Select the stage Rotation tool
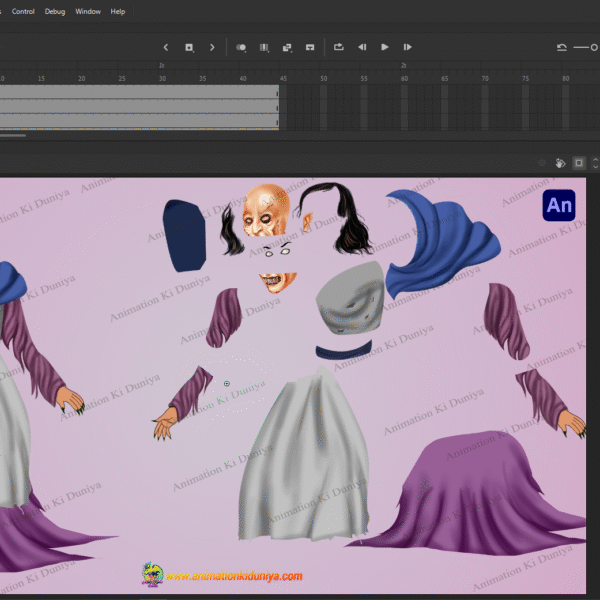600x600 pixels. pos(560,163)
